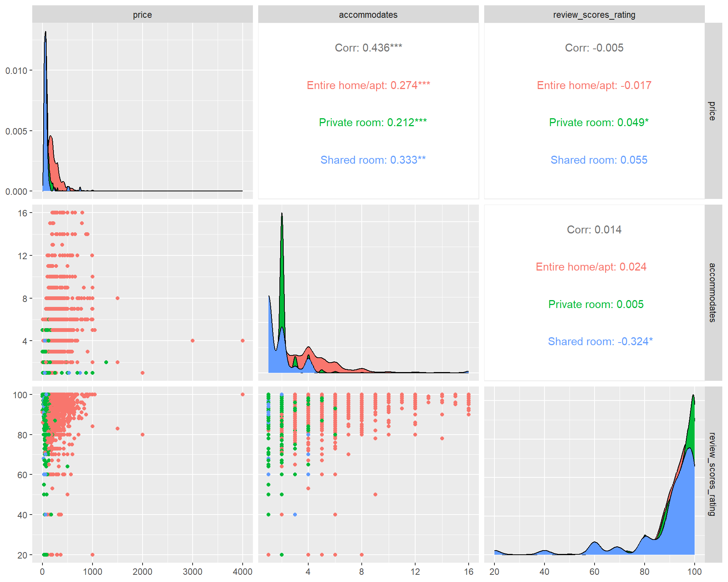Click the Private room: 0.212*** label
This screenshot has width=728, height=582.
[373, 122]
